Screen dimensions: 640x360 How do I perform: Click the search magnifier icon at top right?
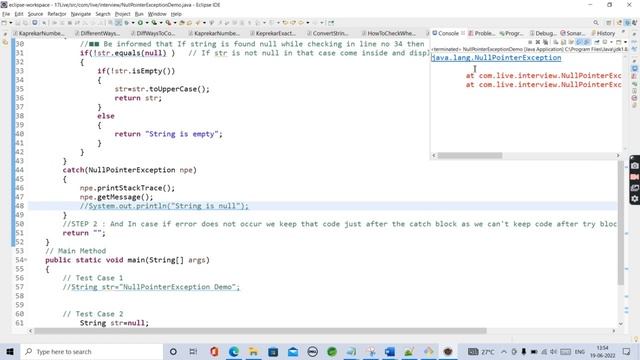[x=596, y=23]
